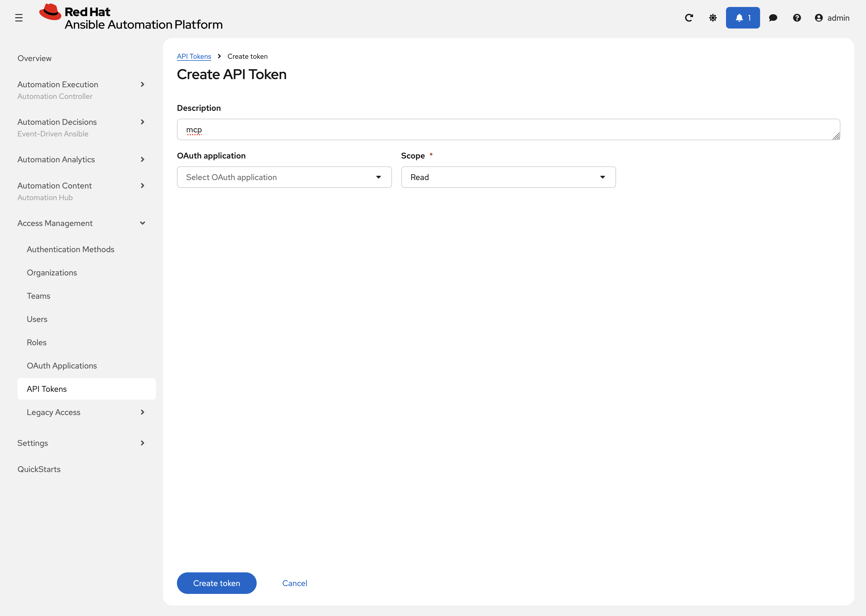The image size is (866, 616).
Task: Collapse the Access Management section
Action: [55, 223]
